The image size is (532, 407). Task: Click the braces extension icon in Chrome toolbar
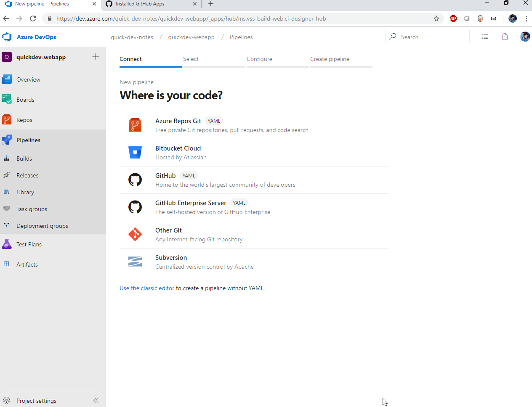pos(494,18)
